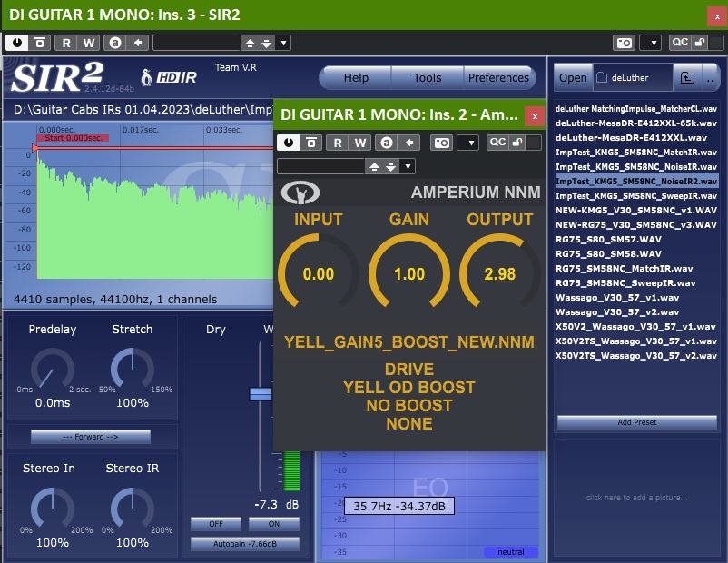Click SIR2 snapshot camera icon
Screen dimensions: 728x563
(624, 43)
